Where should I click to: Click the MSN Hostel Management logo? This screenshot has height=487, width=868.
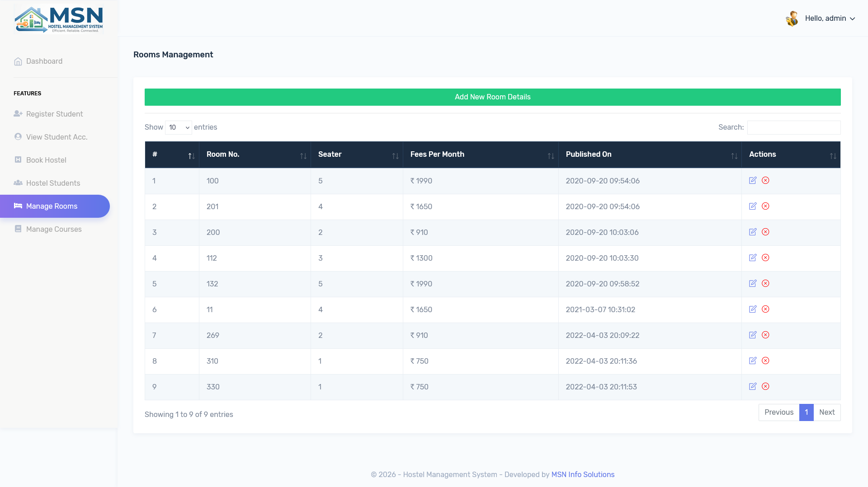tap(59, 19)
